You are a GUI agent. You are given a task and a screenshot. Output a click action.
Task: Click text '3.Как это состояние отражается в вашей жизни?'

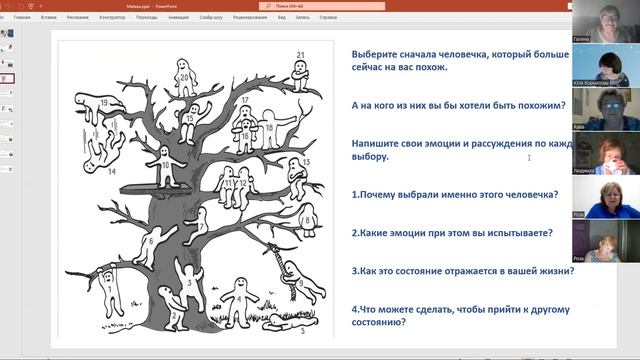click(463, 271)
